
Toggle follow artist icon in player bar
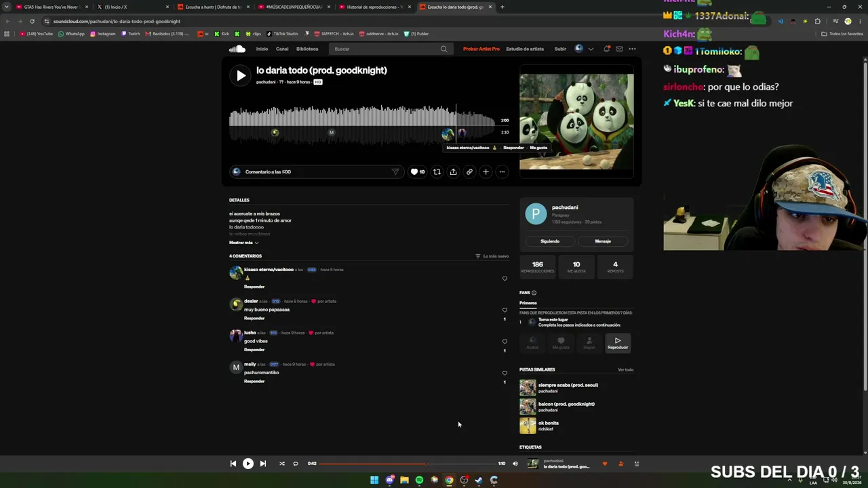620,464
